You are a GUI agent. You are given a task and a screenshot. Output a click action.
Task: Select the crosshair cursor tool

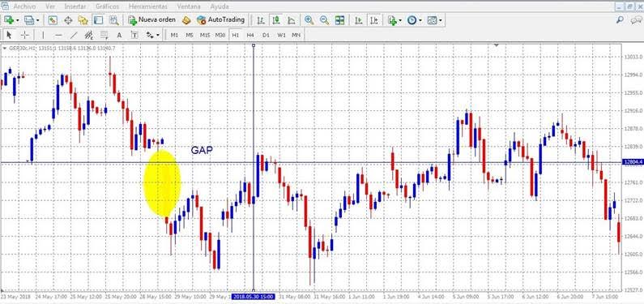tap(24, 35)
